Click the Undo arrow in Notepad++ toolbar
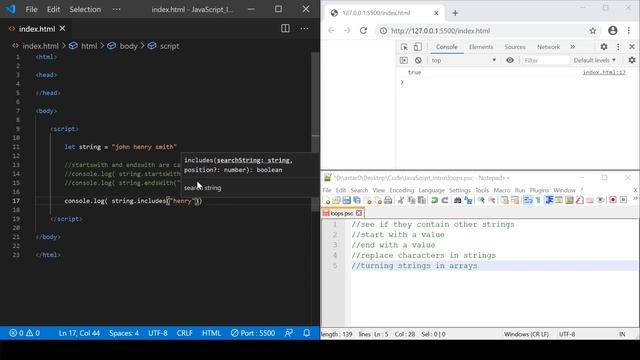This screenshot has height=360, width=640. [x=434, y=200]
